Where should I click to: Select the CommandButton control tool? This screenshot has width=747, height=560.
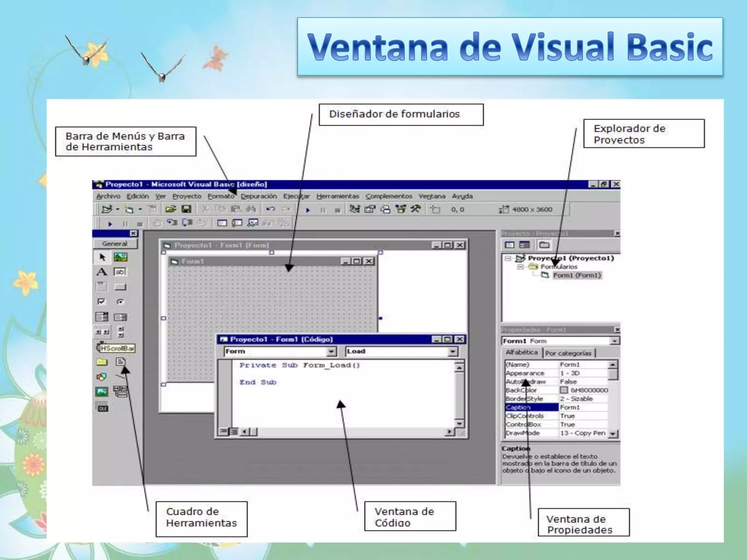pos(120,287)
